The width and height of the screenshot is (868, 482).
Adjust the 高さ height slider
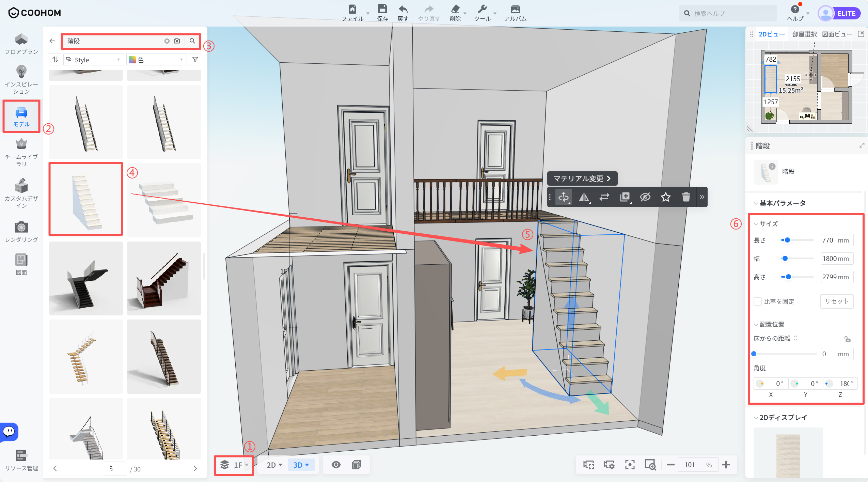(x=798, y=277)
